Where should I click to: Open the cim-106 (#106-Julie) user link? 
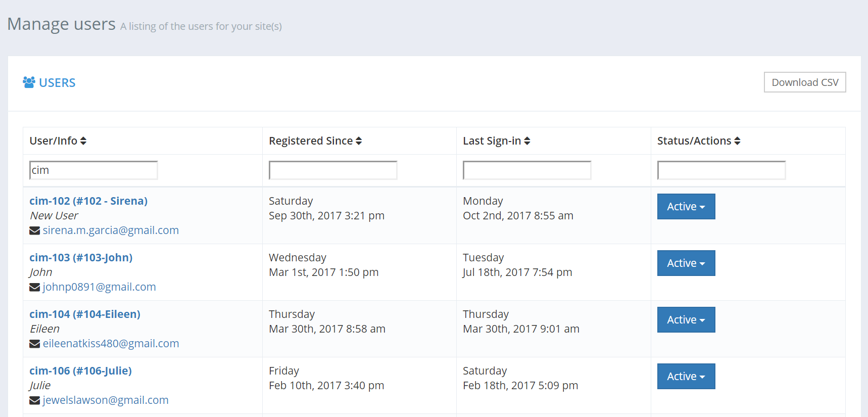click(80, 370)
